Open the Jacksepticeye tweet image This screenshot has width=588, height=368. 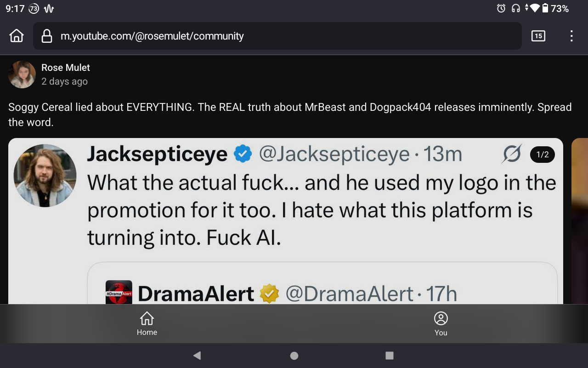[286, 221]
